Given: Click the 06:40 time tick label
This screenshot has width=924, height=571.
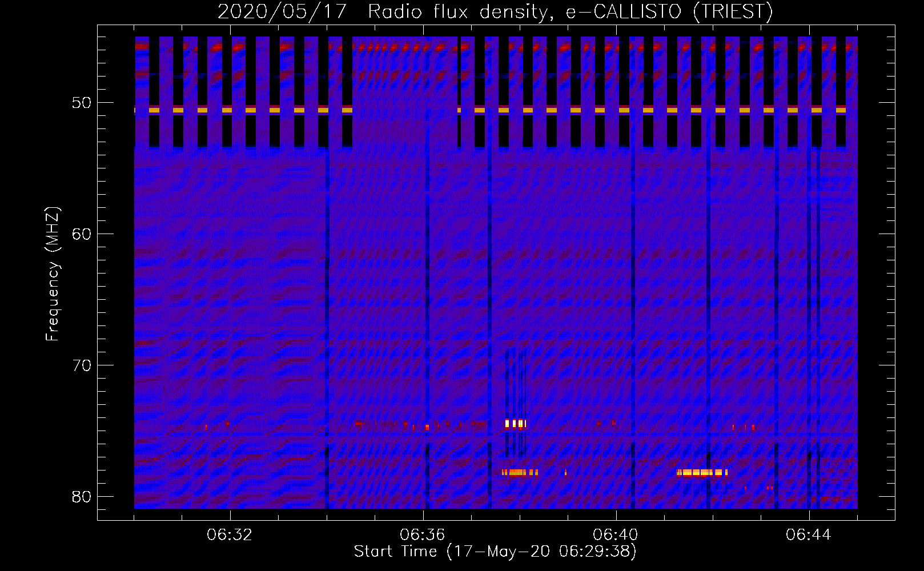Looking at the screenshot, I should (616, 535).
